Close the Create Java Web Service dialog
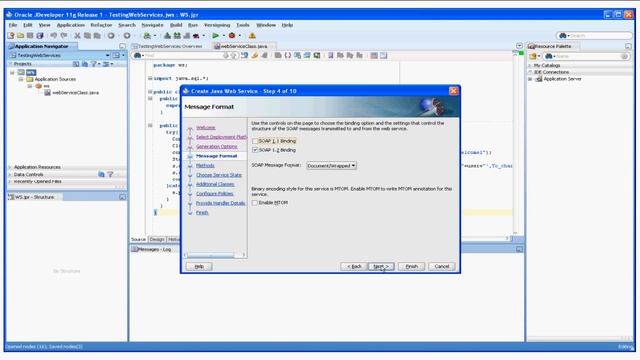 tap(453, 91)
